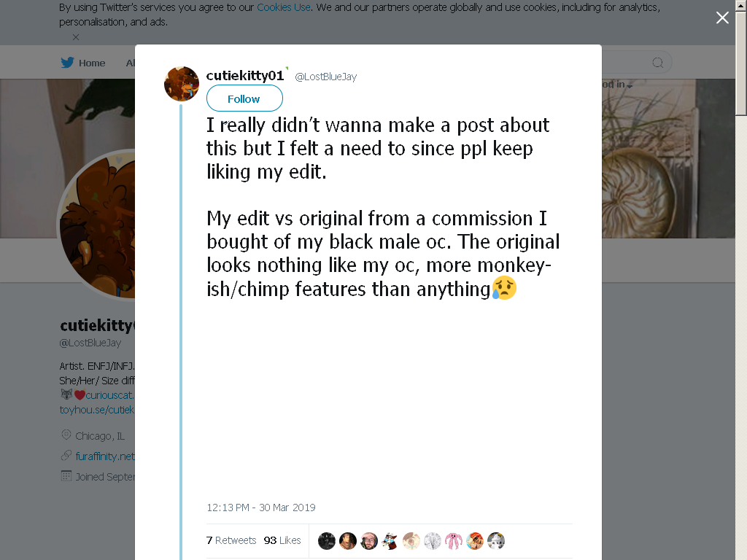The height and width of the screenshot is (560, 747).
Task: Click the Twitter bird Home icon
Action: (x=68, y=63)
